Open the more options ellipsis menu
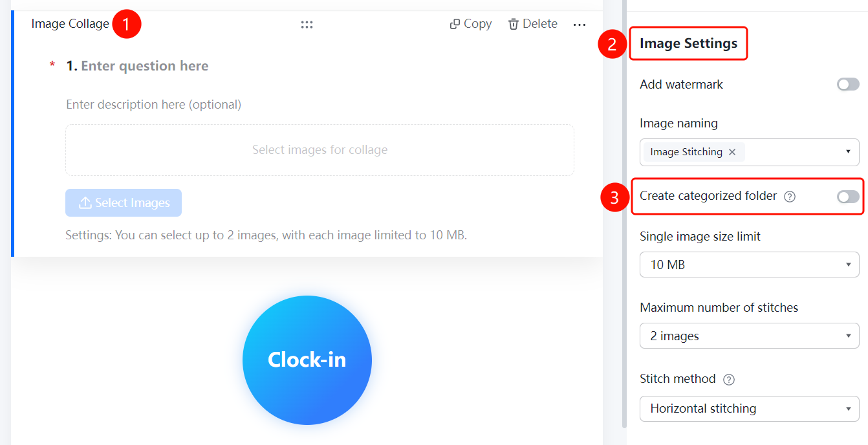 580,25
